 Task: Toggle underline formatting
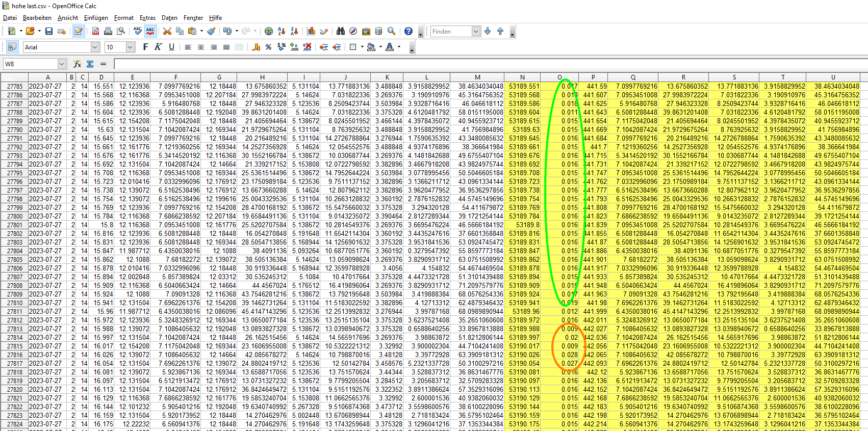[171, 47]
